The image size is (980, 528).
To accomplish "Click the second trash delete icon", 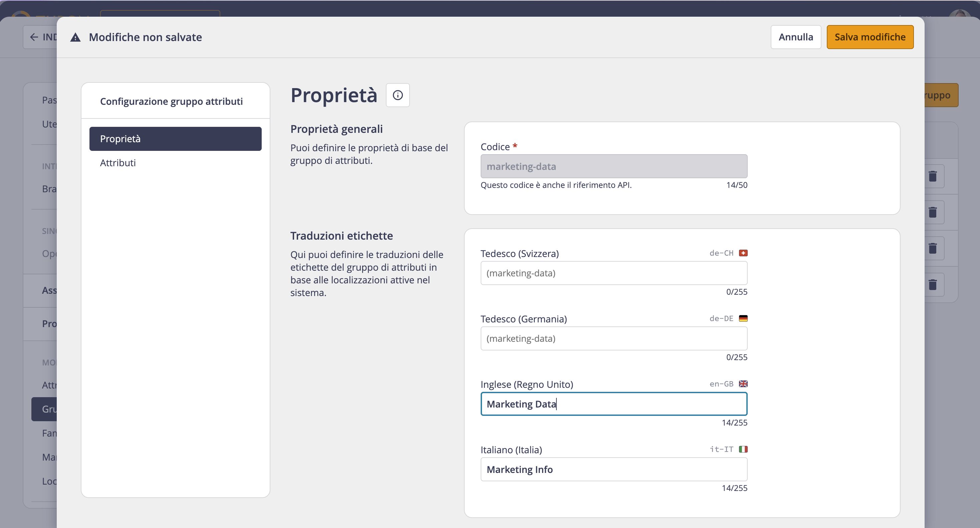I will click(933, 212).
